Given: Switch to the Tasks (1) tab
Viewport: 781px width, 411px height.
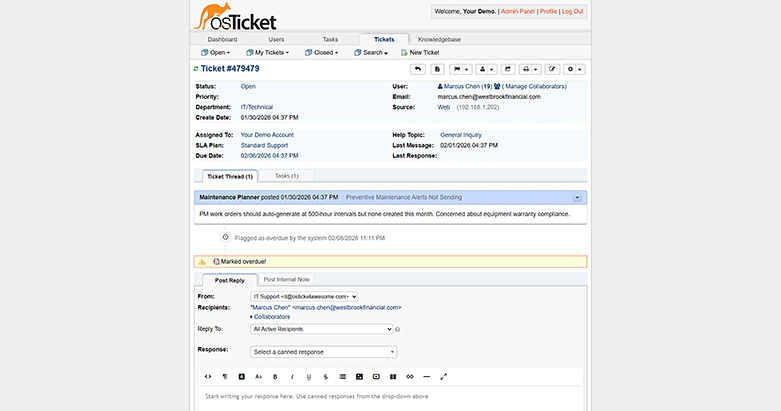Looking at the screenshot, I should [x=287, y=176].
